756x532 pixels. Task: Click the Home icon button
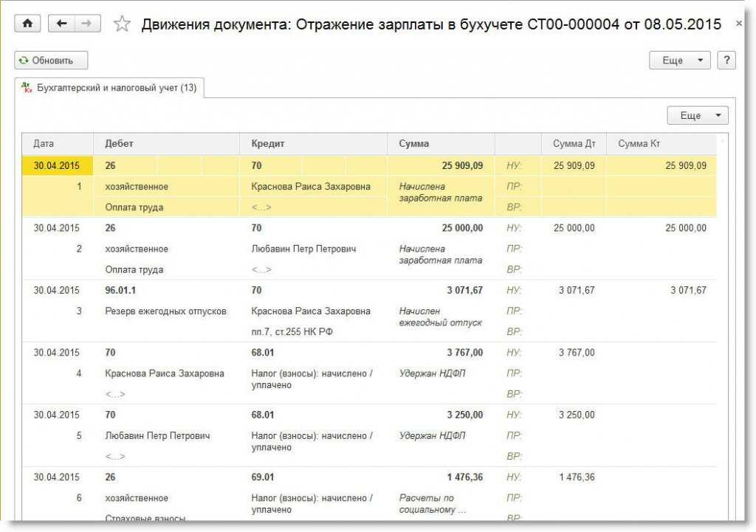pyautogui.click(x=28, y=24)
